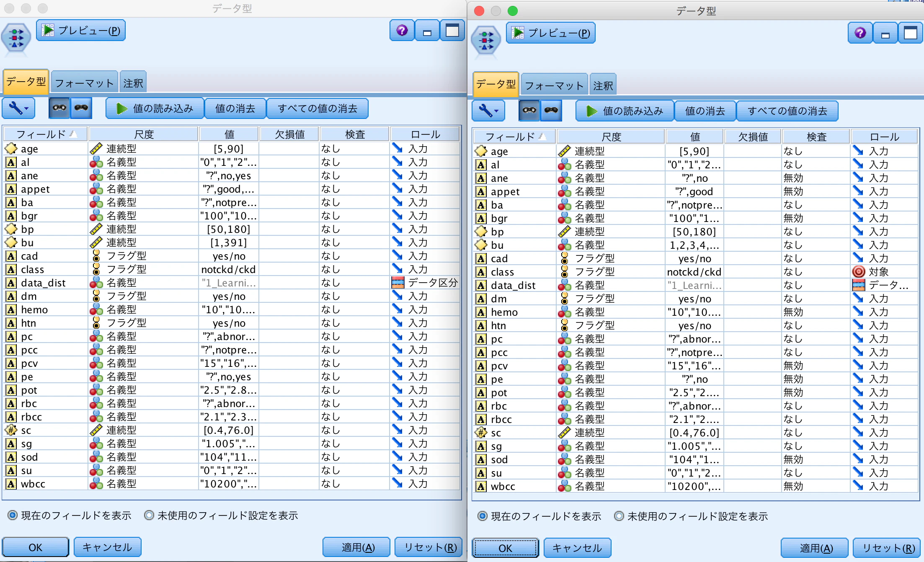Click sc field storage icon in left window
This screenshot has height=562, width=924.
[11, 430]
